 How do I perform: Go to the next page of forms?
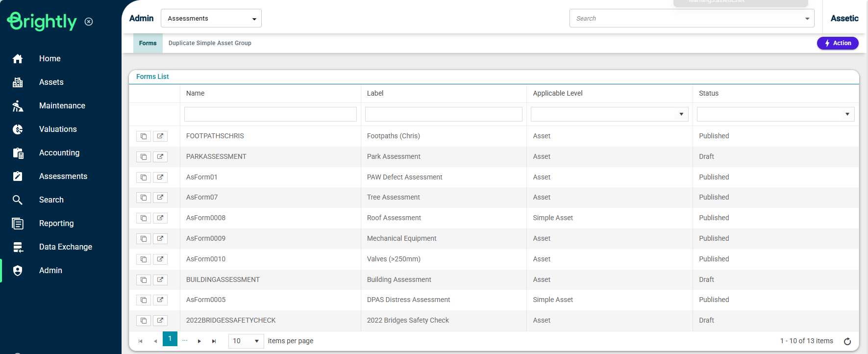(199, 341)
